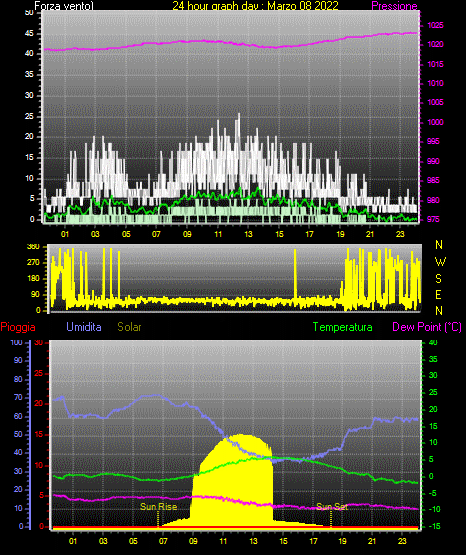Screen dimensions: 466x555
Task: Click the 1025 pressure axis value
Action: coord(435,25)
